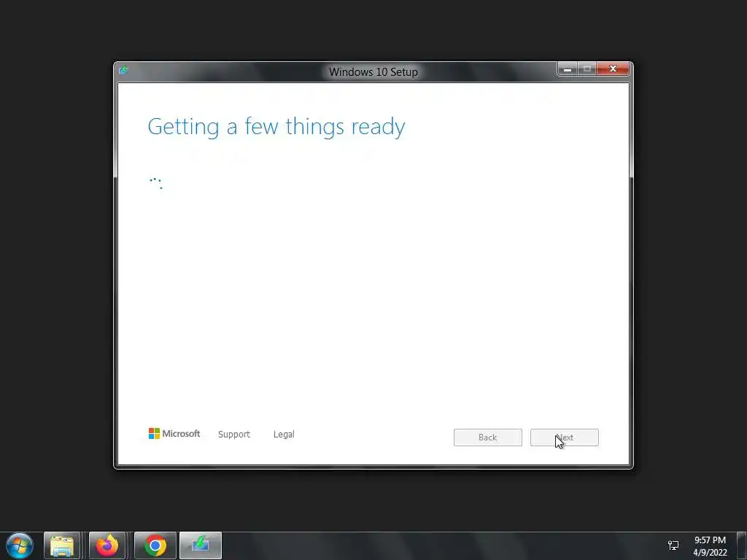
Task: Click the Back button
Action: [x=488, y=437]
